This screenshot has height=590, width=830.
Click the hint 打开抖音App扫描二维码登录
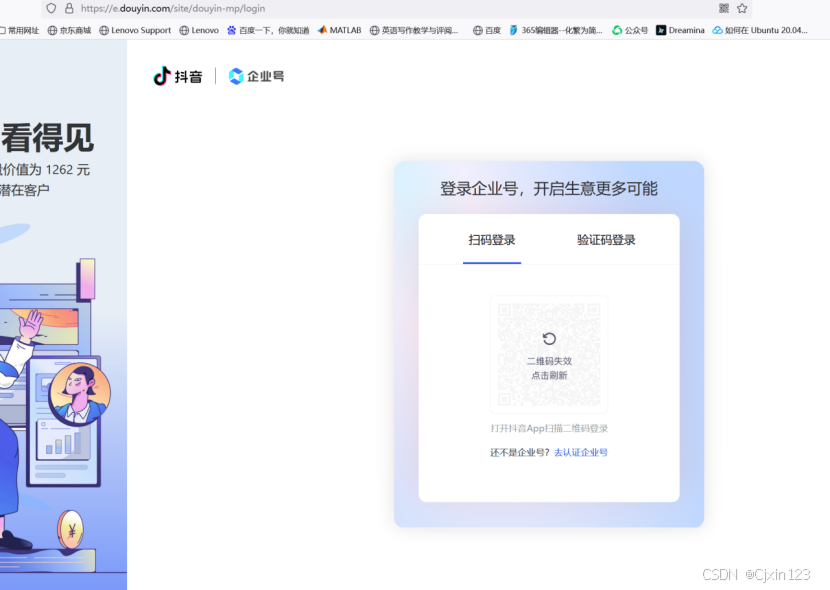pyautogui.click(x=549, y=428)
